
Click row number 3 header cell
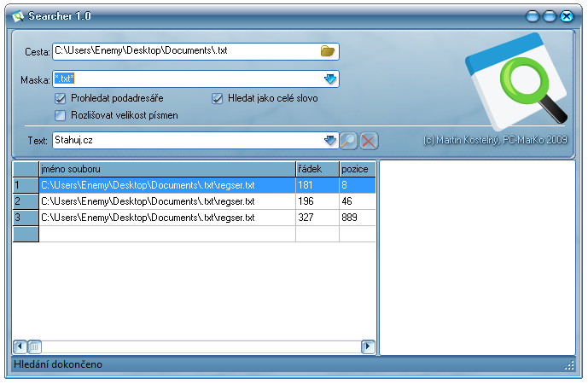click(26, 218)
